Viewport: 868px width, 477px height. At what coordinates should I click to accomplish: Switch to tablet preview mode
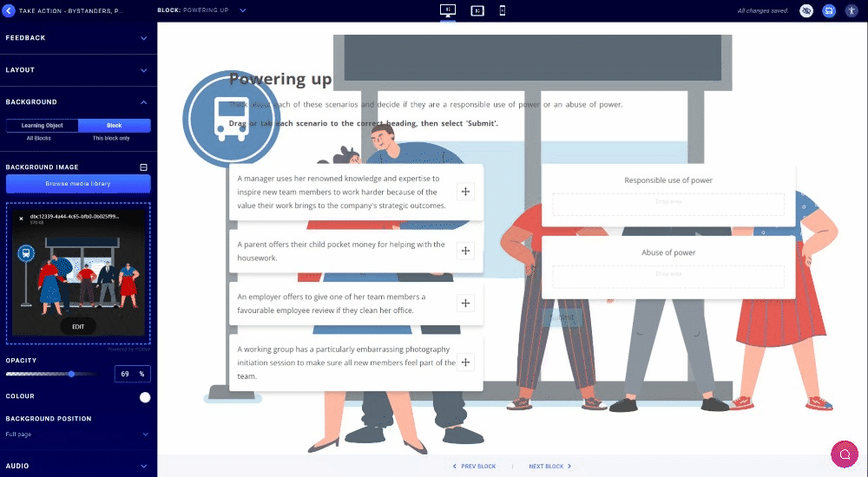pyautogui.click(x=477, y=10)
